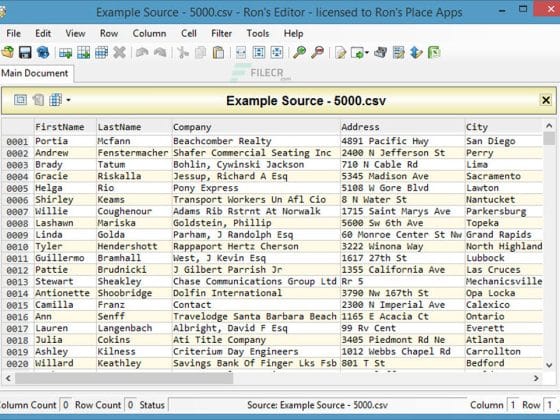Open the Edit menu
The height and width of the screenshot is (420, 560).
pos(43,33)
